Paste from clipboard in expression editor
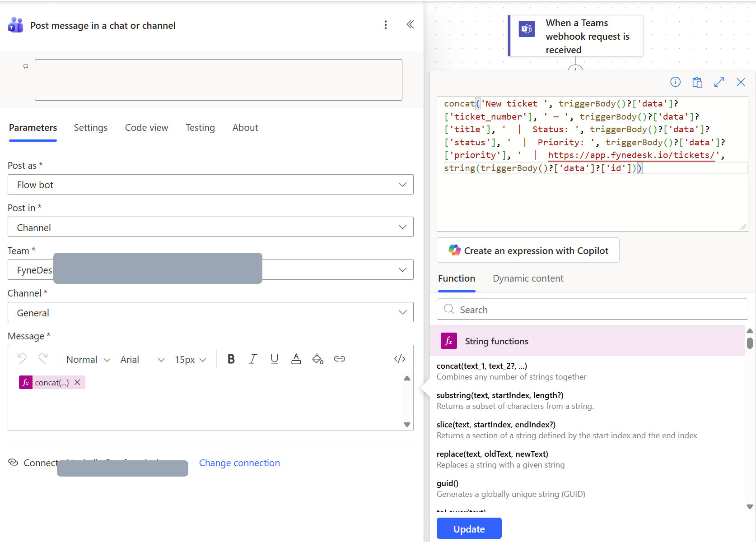The height and width of the screenshot is (542, 756). pos(697,82)
